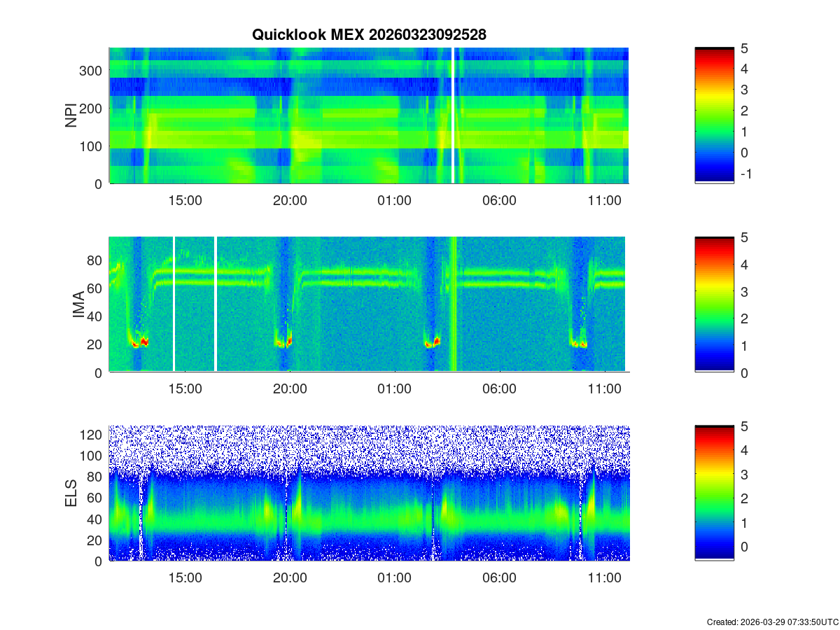Select the IMA y-axis label

click(x=78, y=304)
